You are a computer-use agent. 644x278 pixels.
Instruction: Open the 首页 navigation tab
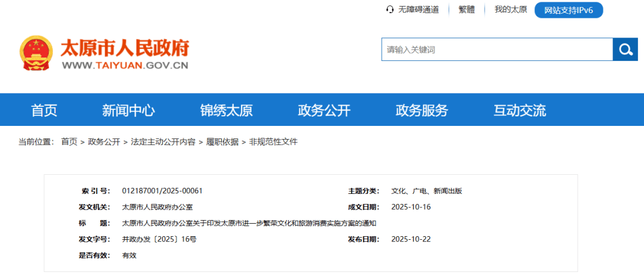44,110
